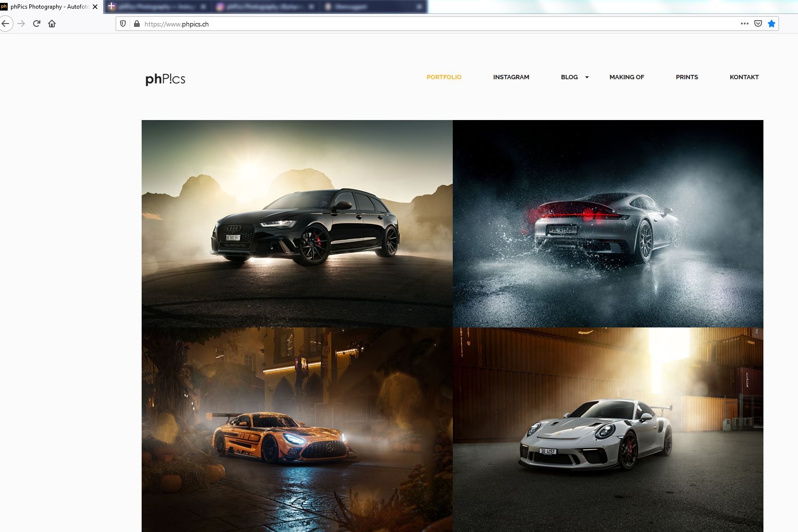The height and width of the screenshot is (532, 798).
Task: Click the forward navigation arrow
Action: coord(21,24)
